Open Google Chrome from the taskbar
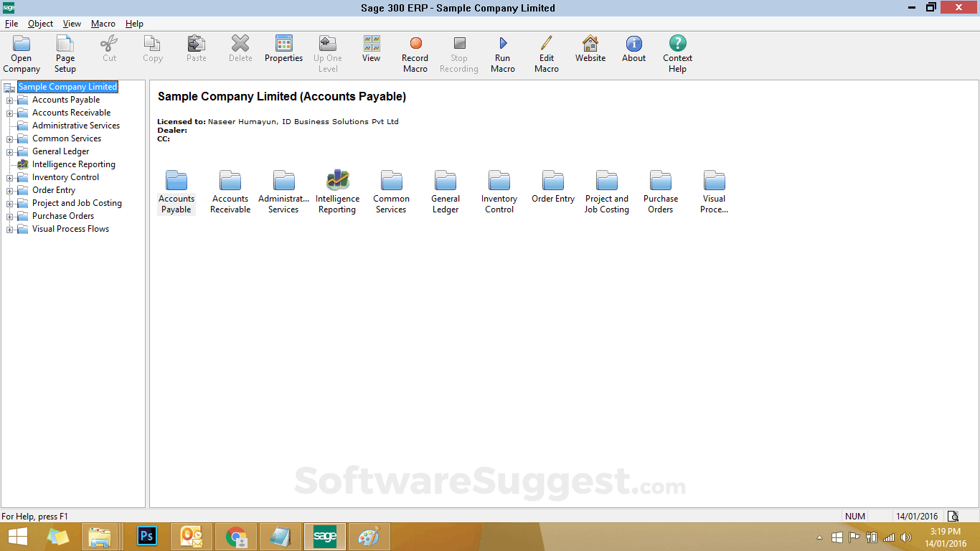 click(237, 537)
